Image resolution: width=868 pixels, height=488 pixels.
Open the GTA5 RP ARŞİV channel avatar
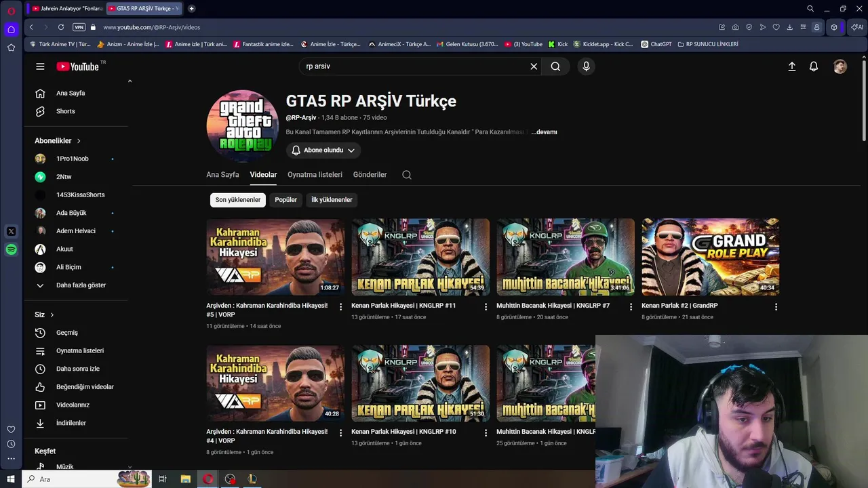pyautogui.click(x=242, y=126)
